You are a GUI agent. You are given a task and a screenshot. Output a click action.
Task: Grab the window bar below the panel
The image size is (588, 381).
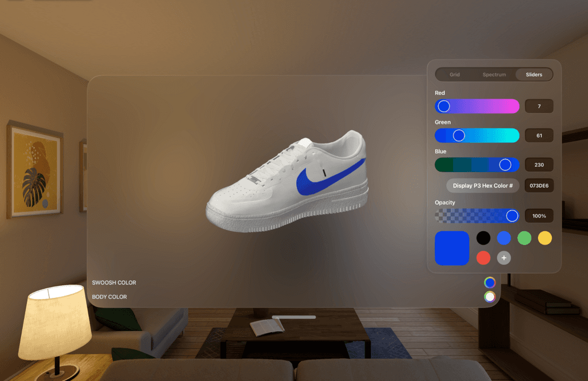293,317
